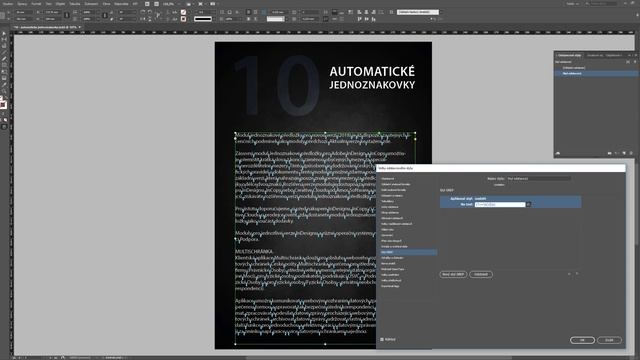Screen dimensions: 640x360
Task: Open the special characters @ menu beside Na text
Action: click(x=529, y=204)
